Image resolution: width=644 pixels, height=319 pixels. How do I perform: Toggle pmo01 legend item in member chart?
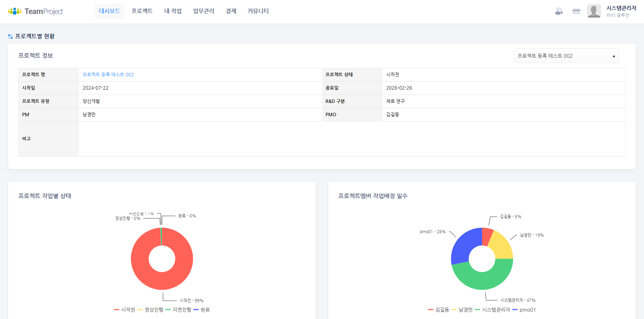pyautogui.click(x=524, y=310)
